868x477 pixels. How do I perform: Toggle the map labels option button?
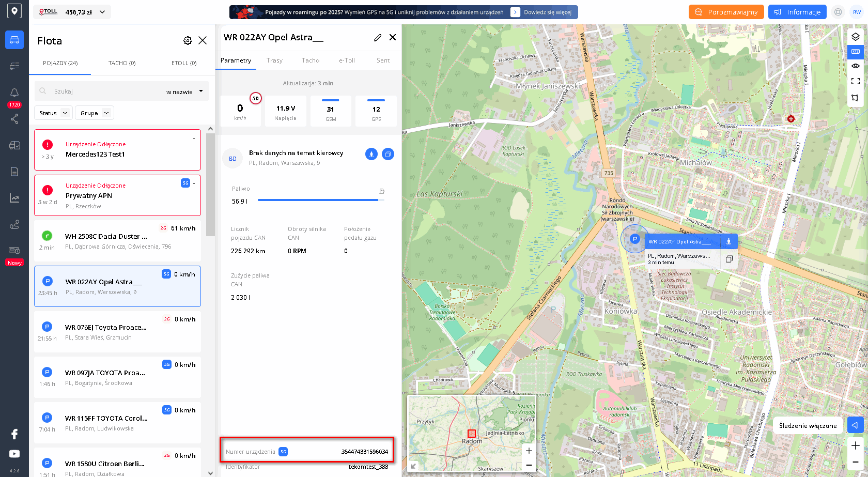[x=855, y=51]
